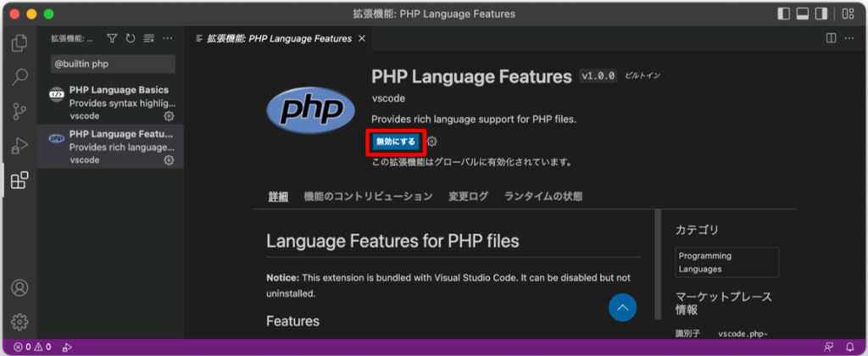
Task: Click the filter extensions funnel icon
Action: click(112, 38)
